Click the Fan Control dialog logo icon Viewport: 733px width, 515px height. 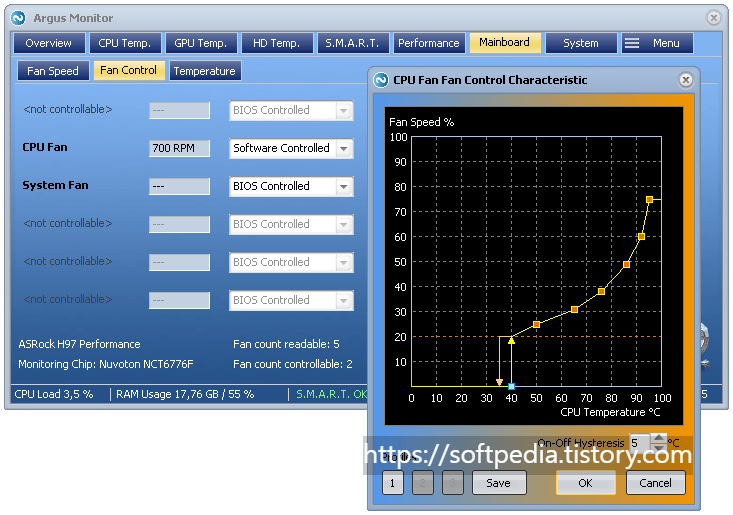(x=381, y=80)
